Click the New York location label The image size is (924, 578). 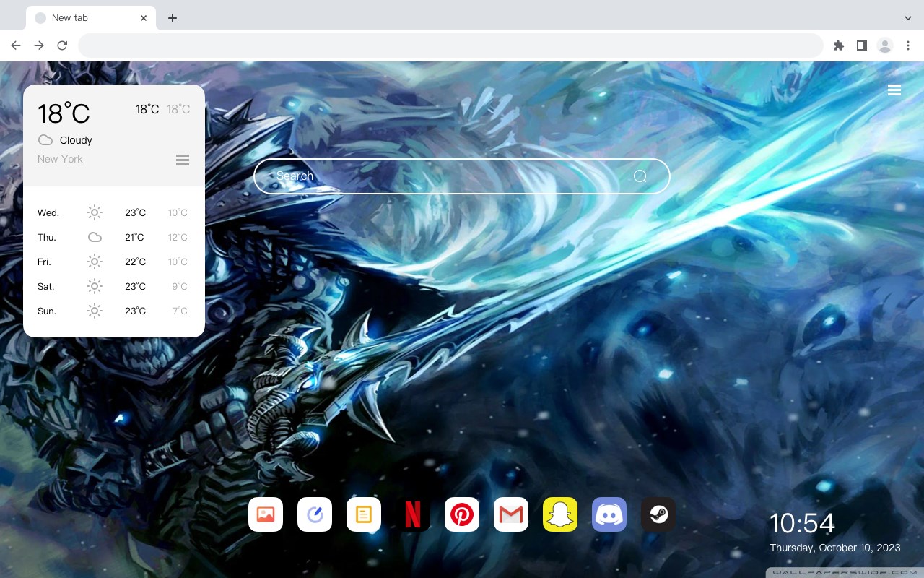pos(60,159)
